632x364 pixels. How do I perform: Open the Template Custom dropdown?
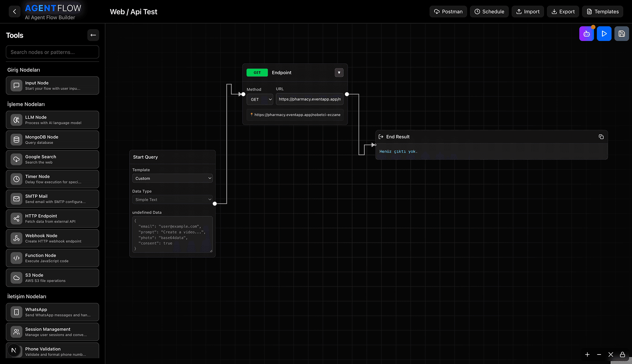tap(172, 178)
